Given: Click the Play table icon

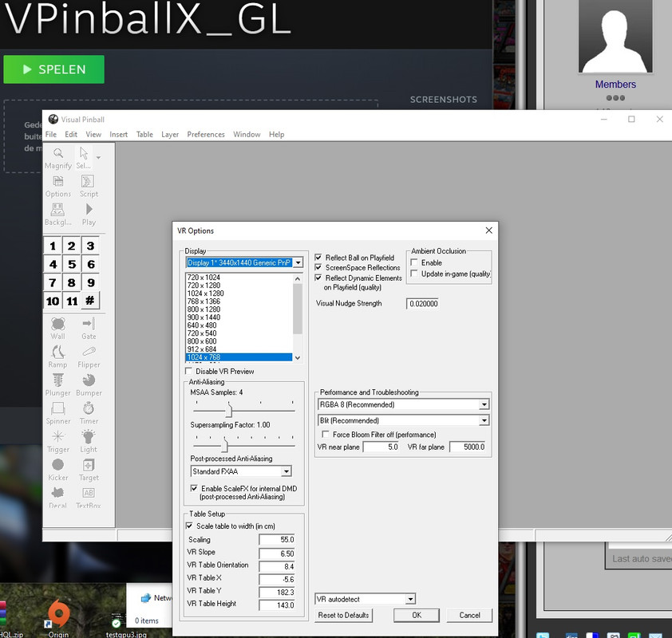Looking at the screenshot, I should (89, 215).
